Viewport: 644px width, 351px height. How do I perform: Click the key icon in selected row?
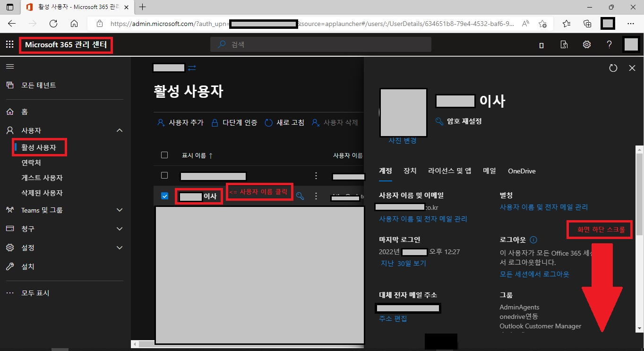point(300,196)
